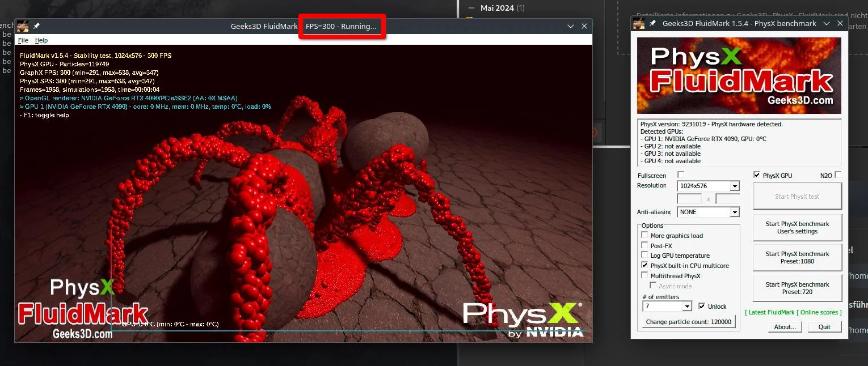Screen dimensions: 868x366
Task: Click the chevron-down button in the PhysX benchmark title bar
Action: 827,23
